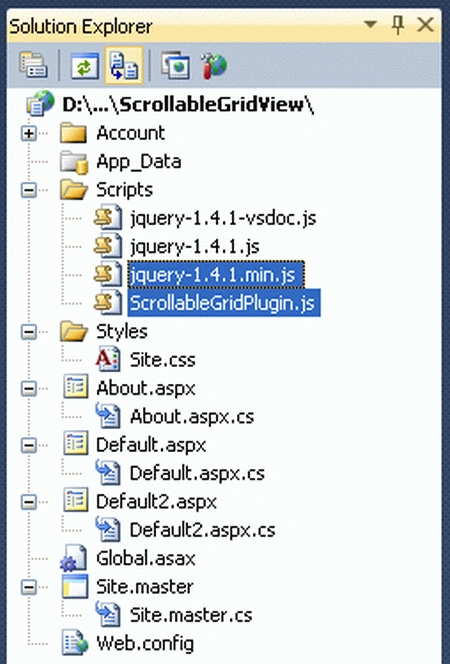Click the Account folder icon
Viewport: 450px width, 664px height.
73,133
